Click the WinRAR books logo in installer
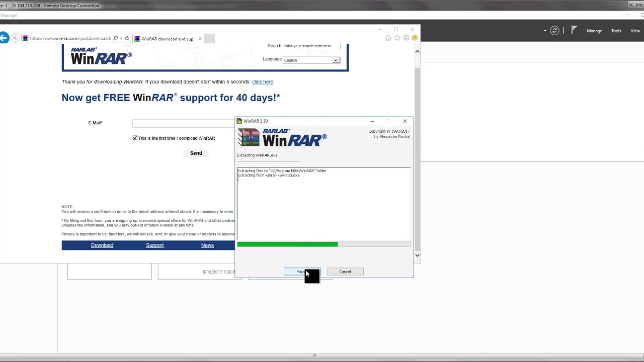This screenshot has height=362, width=644. click(x=249, y=138)
